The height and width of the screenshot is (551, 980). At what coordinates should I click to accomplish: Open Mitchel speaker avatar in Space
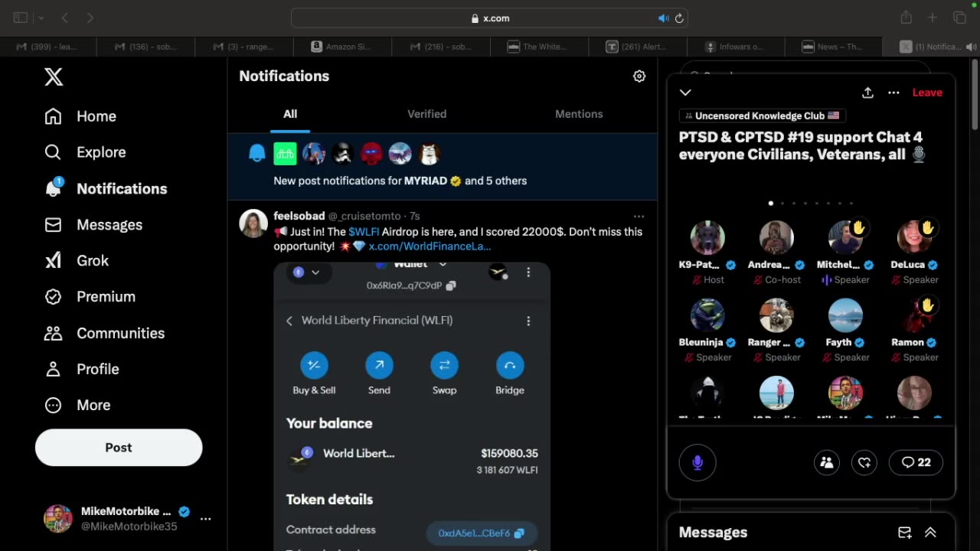point(845,238)
